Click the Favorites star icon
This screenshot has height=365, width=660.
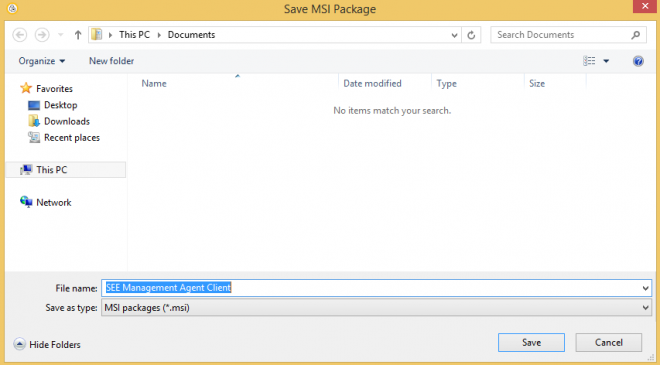pyautogui.click(x=26, y=88)
